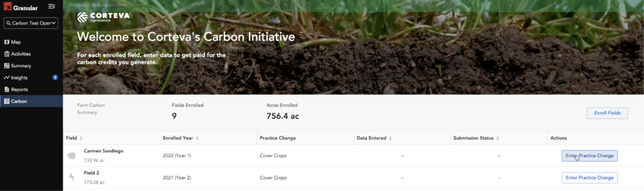Click the Carmen Sandiego field thumbnail
This screenshot has width=644, height=191.
[x=72, y=156]
